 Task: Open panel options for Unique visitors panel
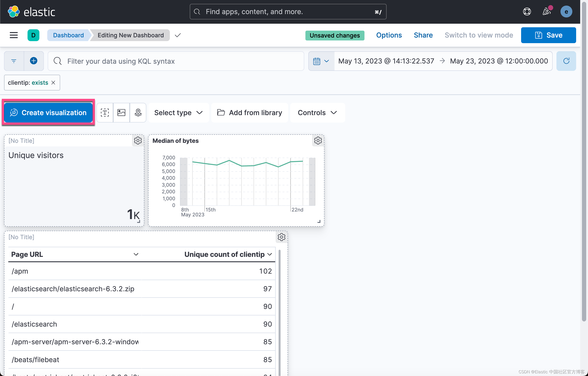[x=138, y=141]
